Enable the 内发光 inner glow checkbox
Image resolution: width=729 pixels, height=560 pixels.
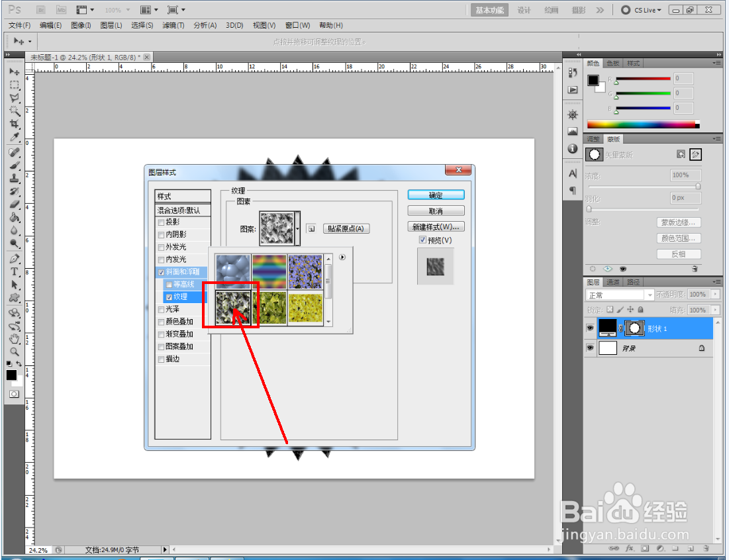click(x=161, y=259)
